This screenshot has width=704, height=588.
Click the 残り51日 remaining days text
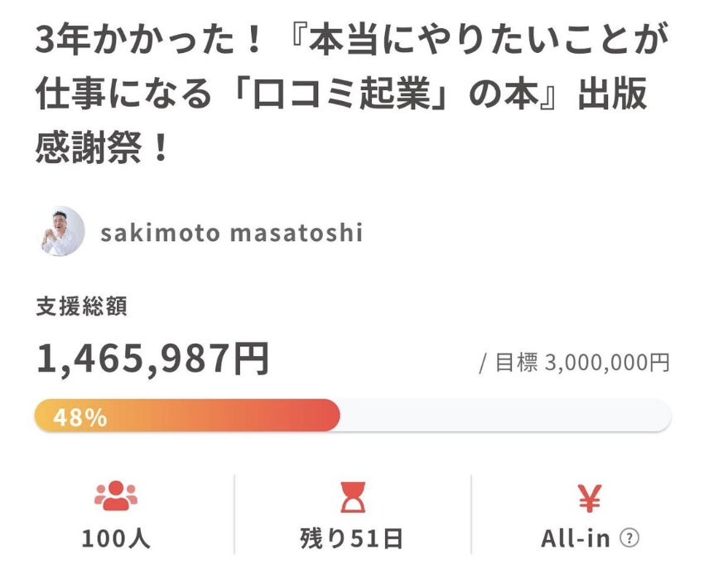[351, 538]
